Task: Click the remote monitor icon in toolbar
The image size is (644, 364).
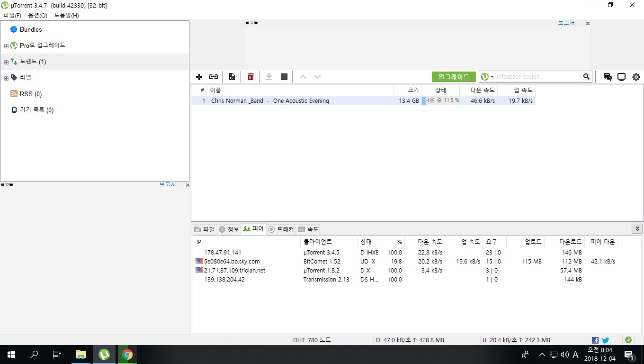Action: (621, 77)
